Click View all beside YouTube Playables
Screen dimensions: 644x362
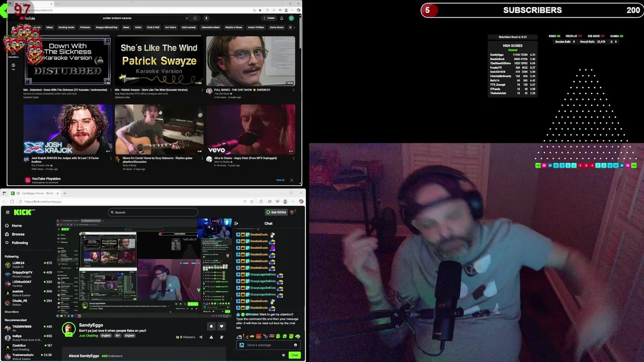(x=280, y=180)
